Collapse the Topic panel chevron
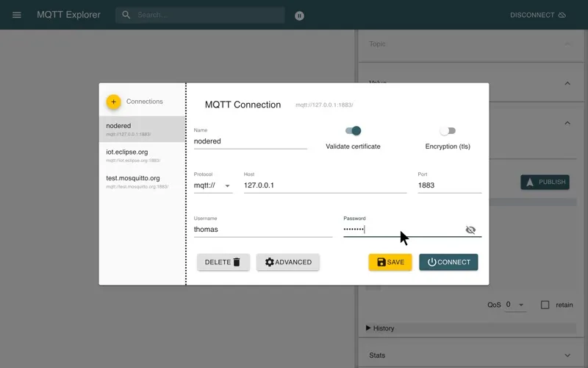588x368 pixels. tap(567, 44)
